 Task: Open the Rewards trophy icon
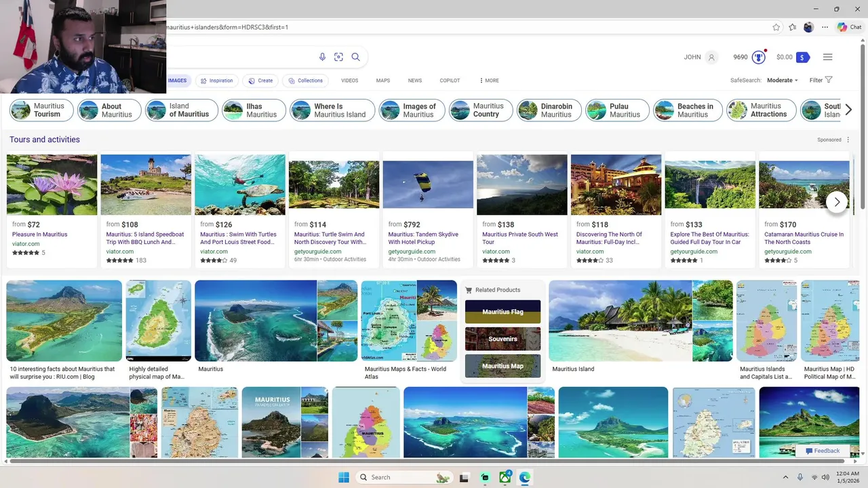[758, 57]
